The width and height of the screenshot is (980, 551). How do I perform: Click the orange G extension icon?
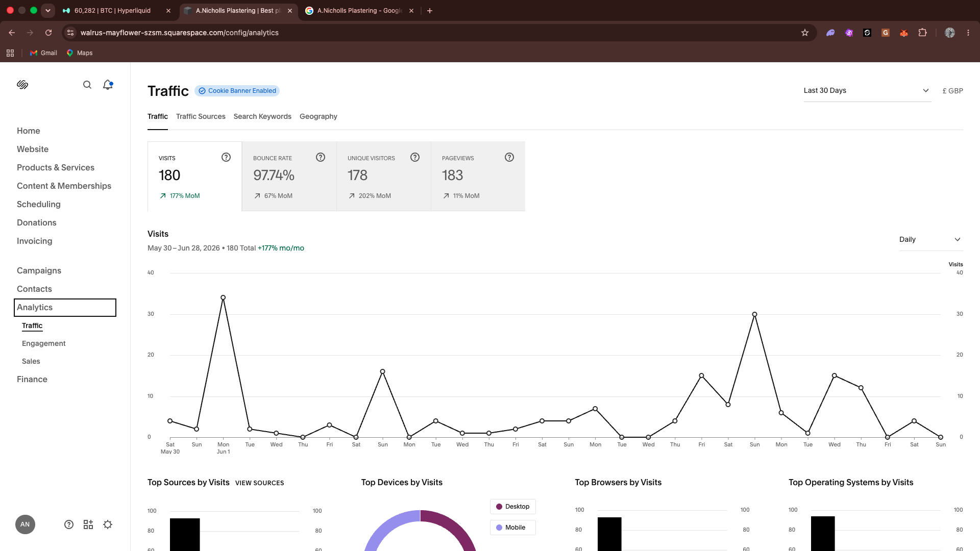coord(886,33)
